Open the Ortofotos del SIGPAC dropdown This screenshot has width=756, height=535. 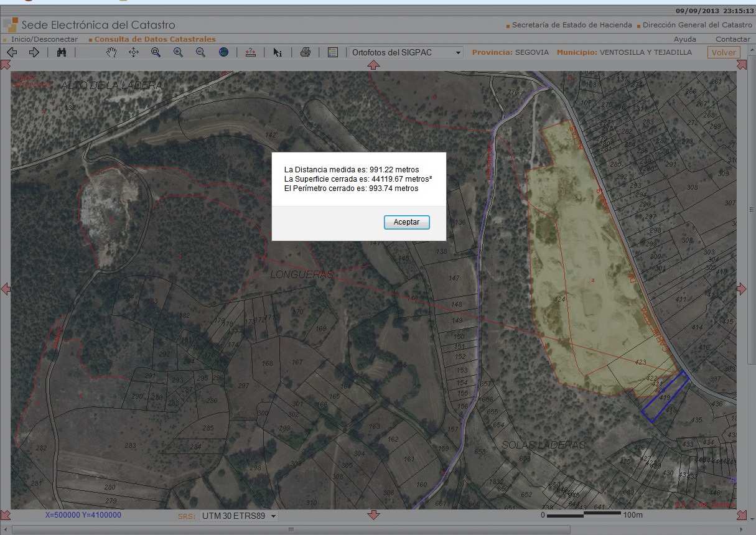[406, 52]
